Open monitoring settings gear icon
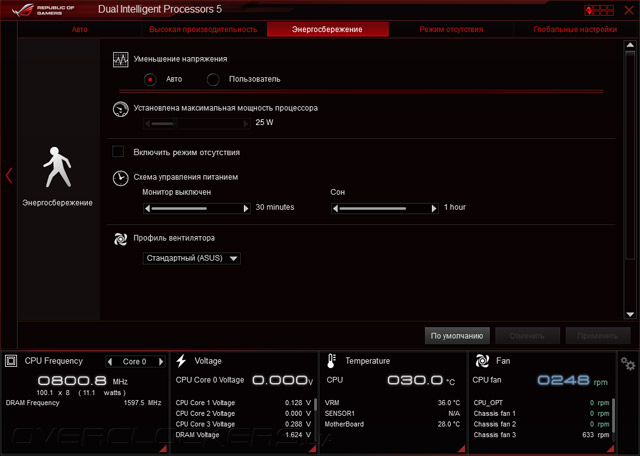Image resolution: width=640 pixels, height=456 pixels. point(628,363)
